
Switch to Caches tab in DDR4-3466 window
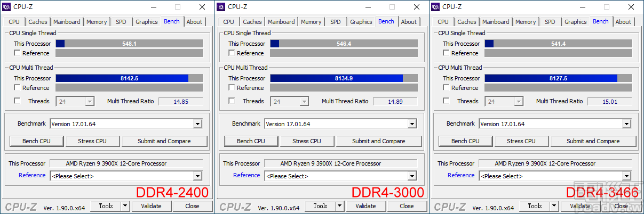pos(467,22)
